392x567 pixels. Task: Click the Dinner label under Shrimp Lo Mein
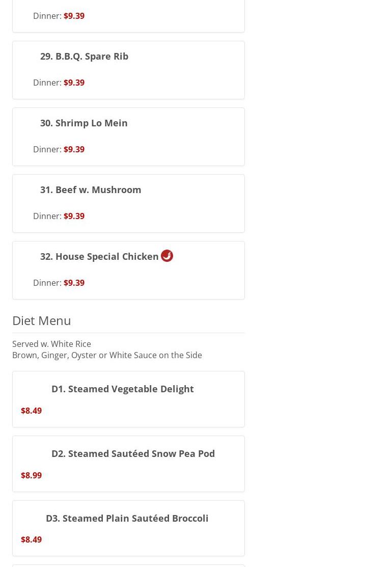(x=47, y=149)
